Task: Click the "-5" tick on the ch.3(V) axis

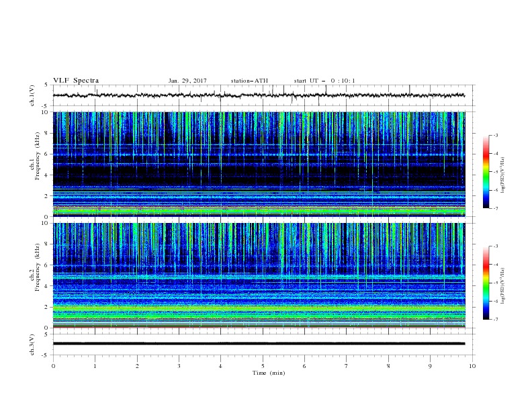Action: tap(46, 355)
